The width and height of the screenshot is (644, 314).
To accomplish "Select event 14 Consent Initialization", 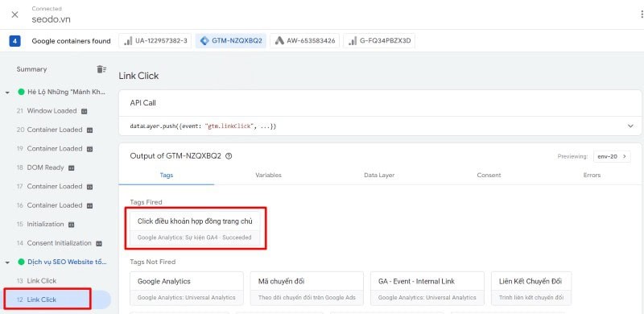I will [54, 243].
